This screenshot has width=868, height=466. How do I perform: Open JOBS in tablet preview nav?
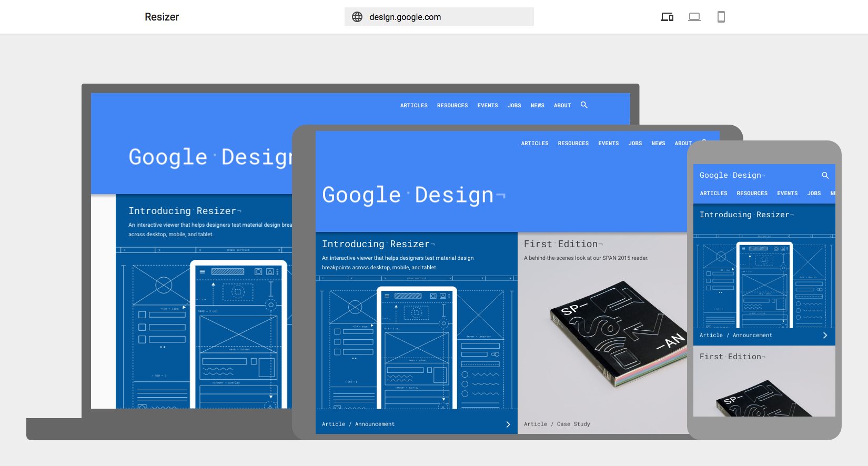click(635, 144)
